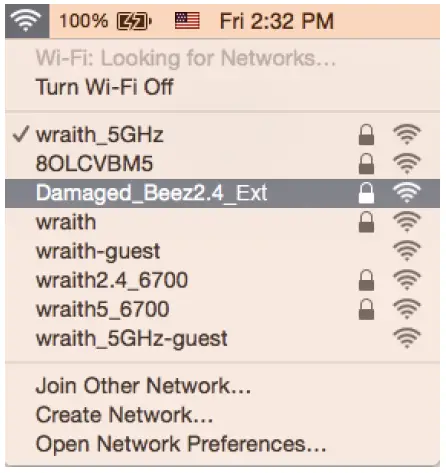446x473 pixels.
Task: Click the Fri 2:32 PM clock
Action: click(x=277, y=21)
